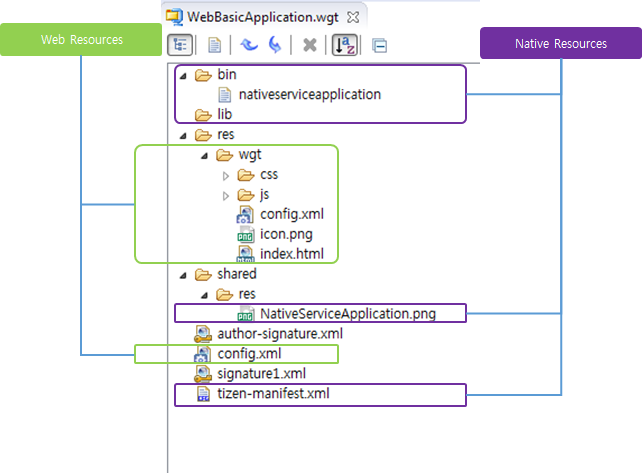This screenshot has height=473, width=642.
Task: Toggle the tree view mode toolbar button
Action: click(180, 45)
